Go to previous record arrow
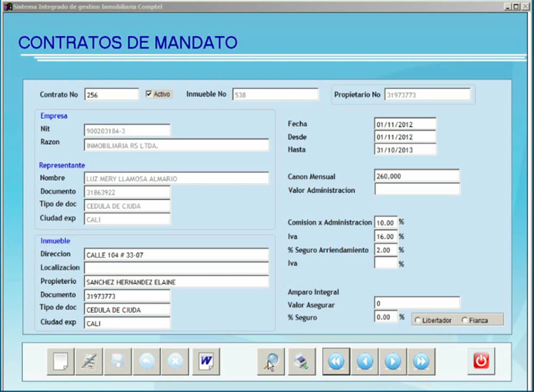 pyautogui.click(x=365, y=362)
